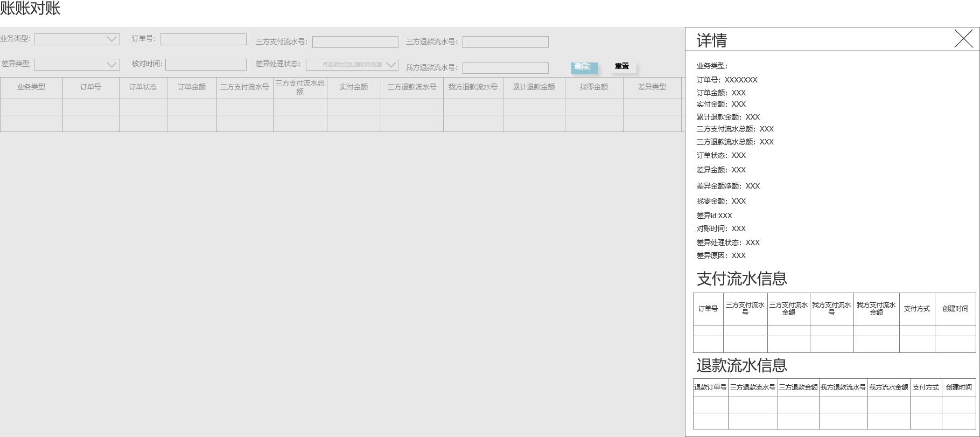Expand the 差异处理状态 dropdown
This screenshot has width=980, height=437.
[x=352, y=65]
